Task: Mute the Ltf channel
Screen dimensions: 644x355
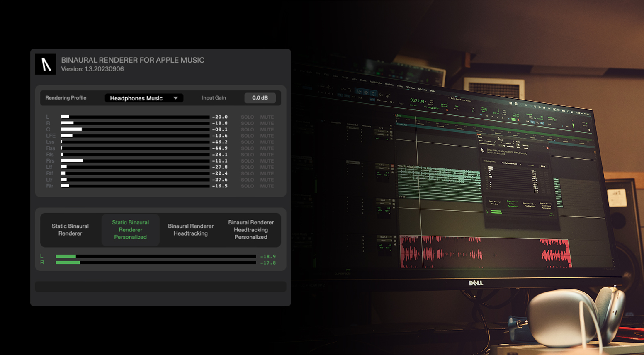Action: point(267,167)
